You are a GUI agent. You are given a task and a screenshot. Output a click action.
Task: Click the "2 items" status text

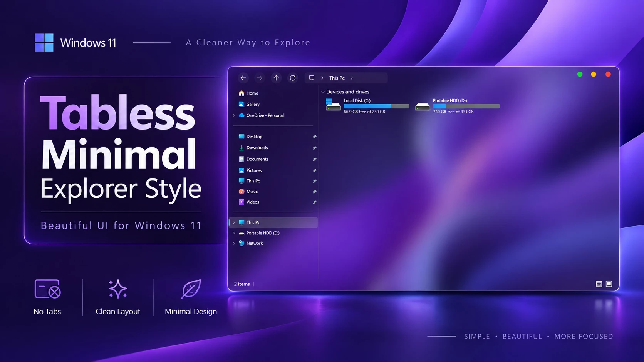pos(242,284)
